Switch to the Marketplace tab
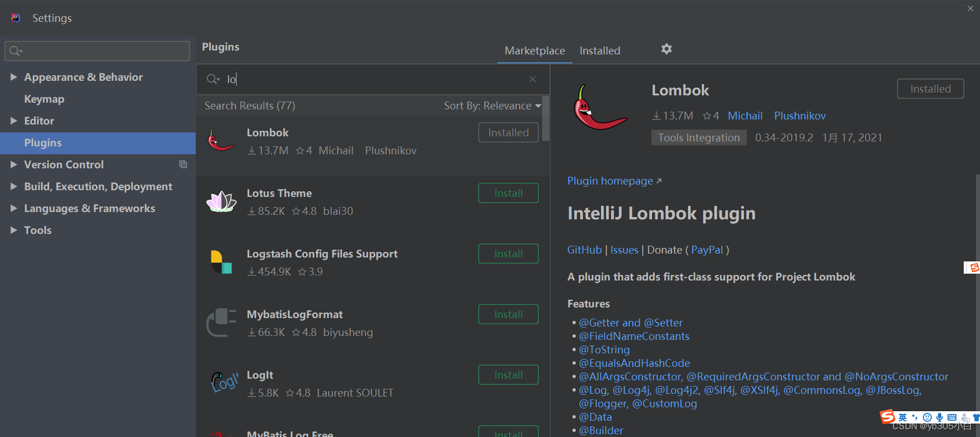 535,50
